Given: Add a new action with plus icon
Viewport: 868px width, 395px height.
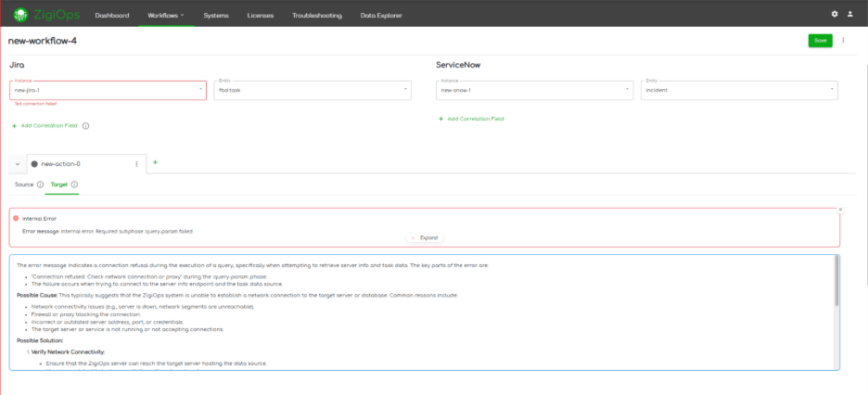Looking at the screenshot, I should click(x=155, y=162).
